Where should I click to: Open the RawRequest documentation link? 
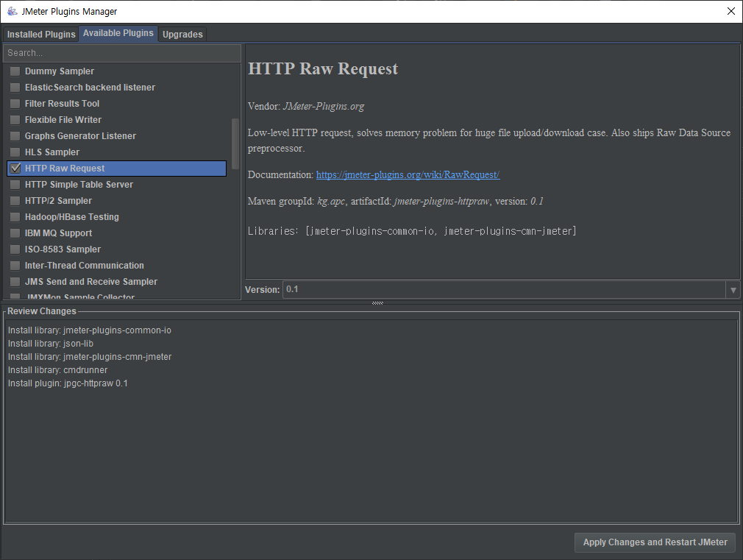tap(408, 174)
